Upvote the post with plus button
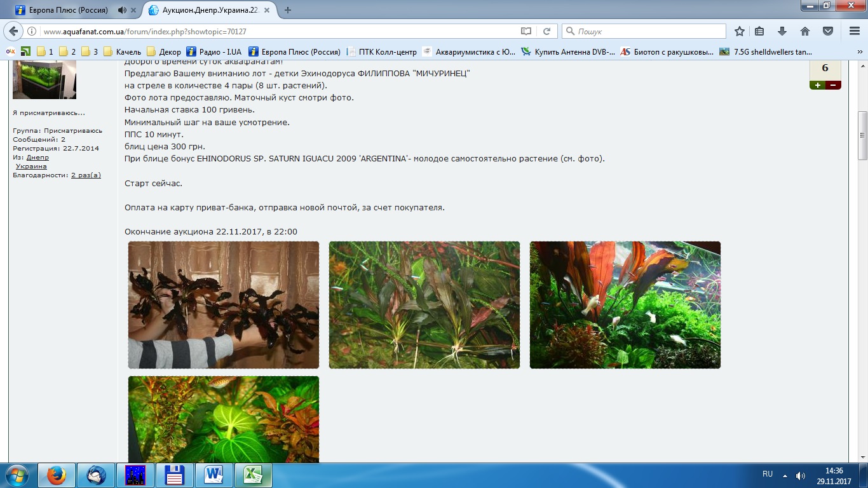 817,85
